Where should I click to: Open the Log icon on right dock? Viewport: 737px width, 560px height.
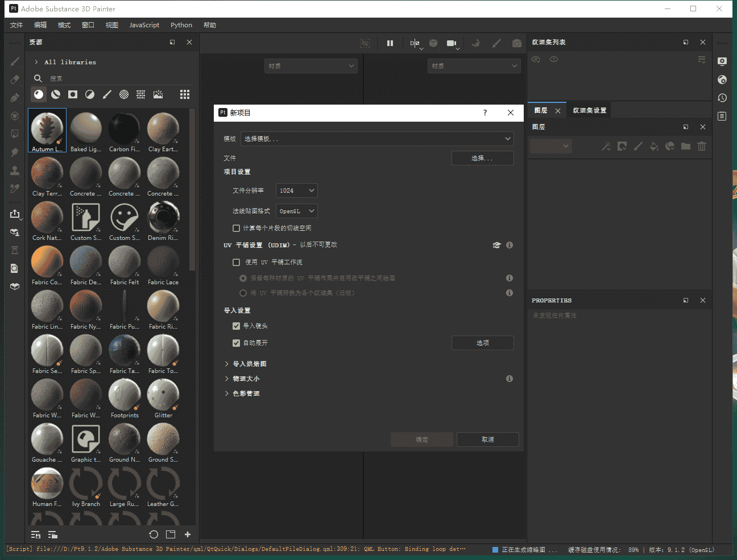pos(722,116)
